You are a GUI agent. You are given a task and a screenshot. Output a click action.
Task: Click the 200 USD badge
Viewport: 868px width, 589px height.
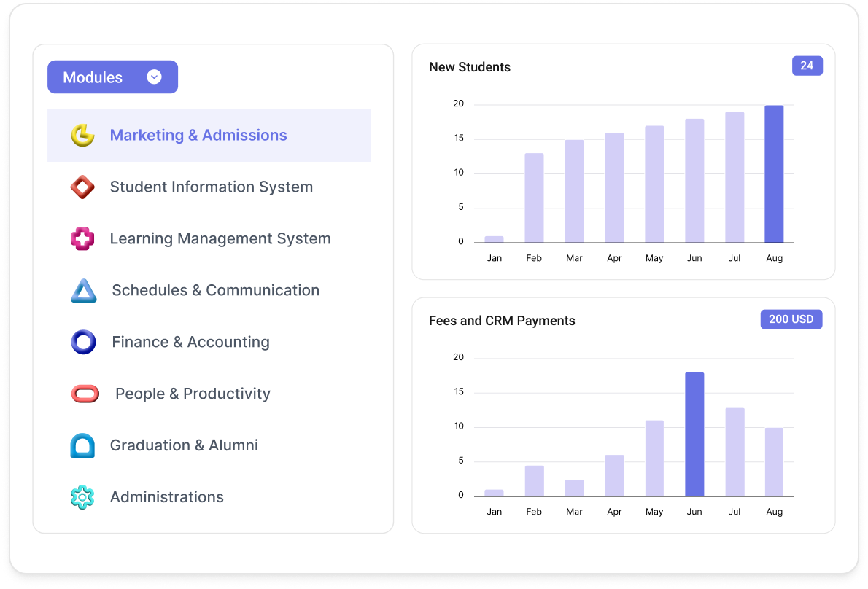click(x=791, y=319)
